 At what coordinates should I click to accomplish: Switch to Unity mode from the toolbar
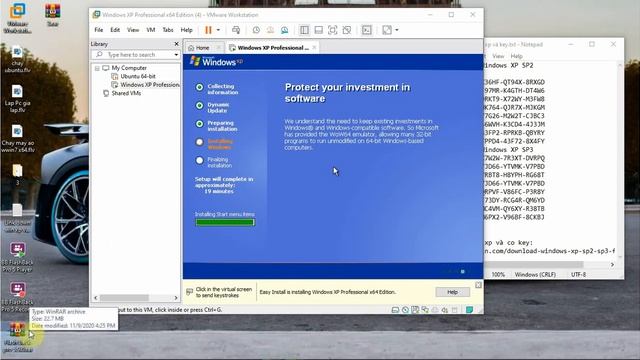click(347, 30)
